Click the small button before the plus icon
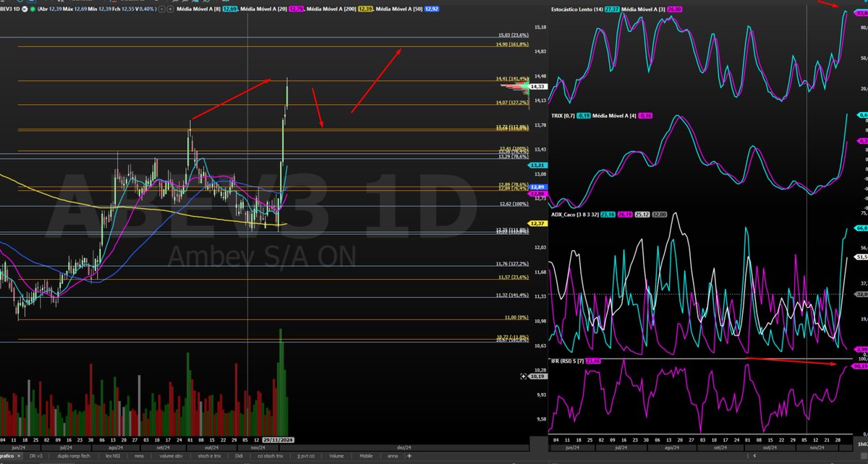This screenshot has height=464, width=868. click(x=161, y=9)
